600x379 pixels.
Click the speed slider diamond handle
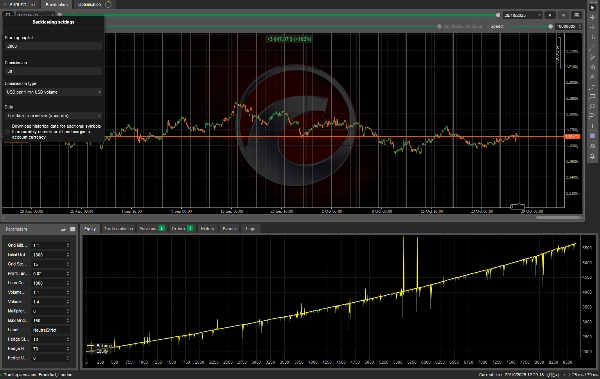550,26
